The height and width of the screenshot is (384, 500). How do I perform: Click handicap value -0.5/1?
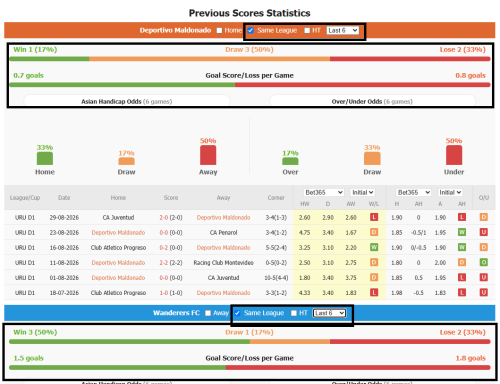(418, 233)
